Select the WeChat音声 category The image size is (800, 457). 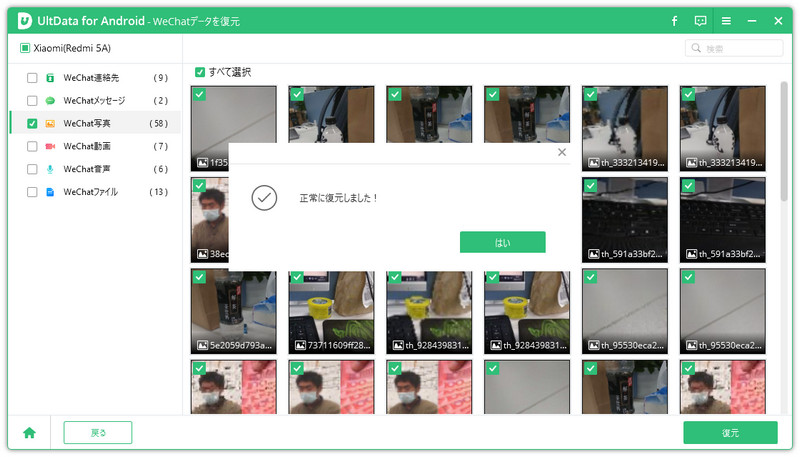pyautogui.click(x=96, y=169)
